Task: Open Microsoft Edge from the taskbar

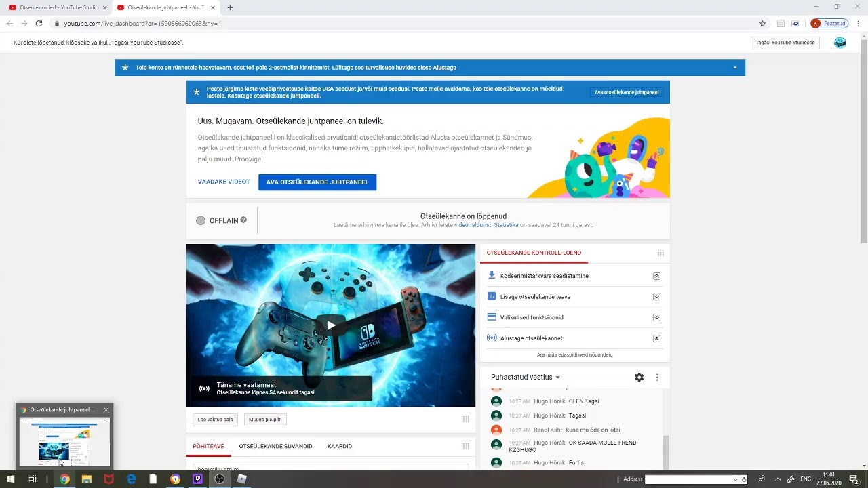Action: (x=132, y=479)
